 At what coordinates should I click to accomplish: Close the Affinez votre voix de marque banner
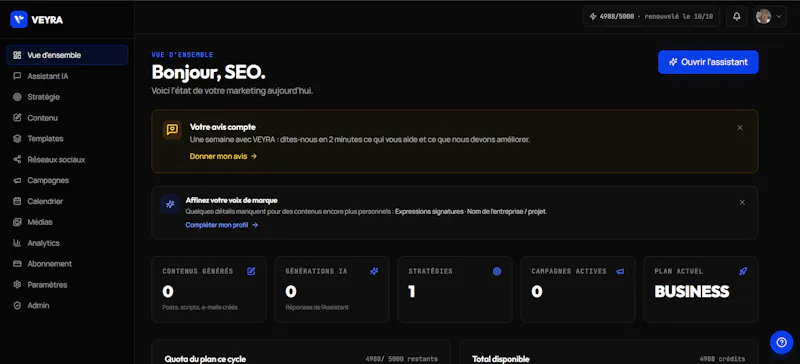click(742, 202)
